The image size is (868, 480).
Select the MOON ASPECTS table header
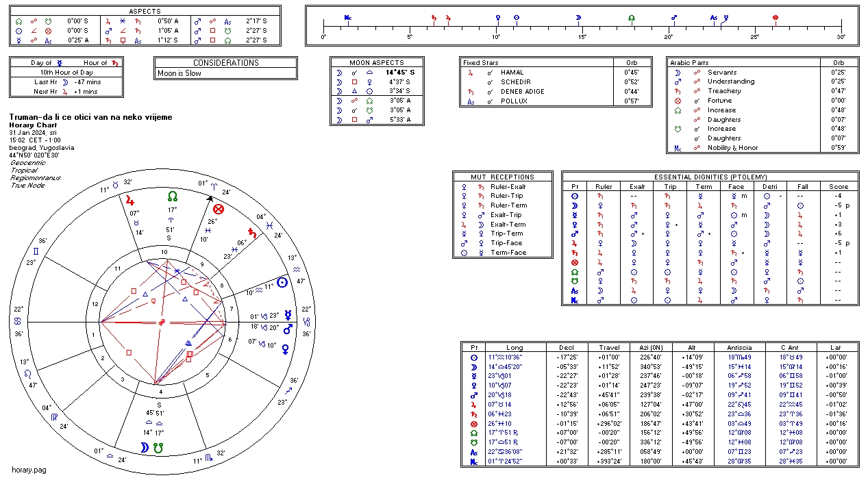point(377,62)
